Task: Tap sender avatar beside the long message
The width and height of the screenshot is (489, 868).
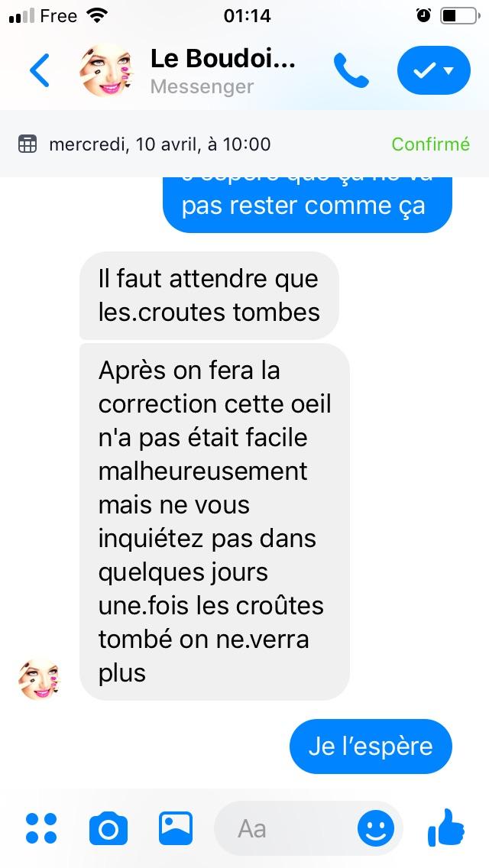Action: 39,679
